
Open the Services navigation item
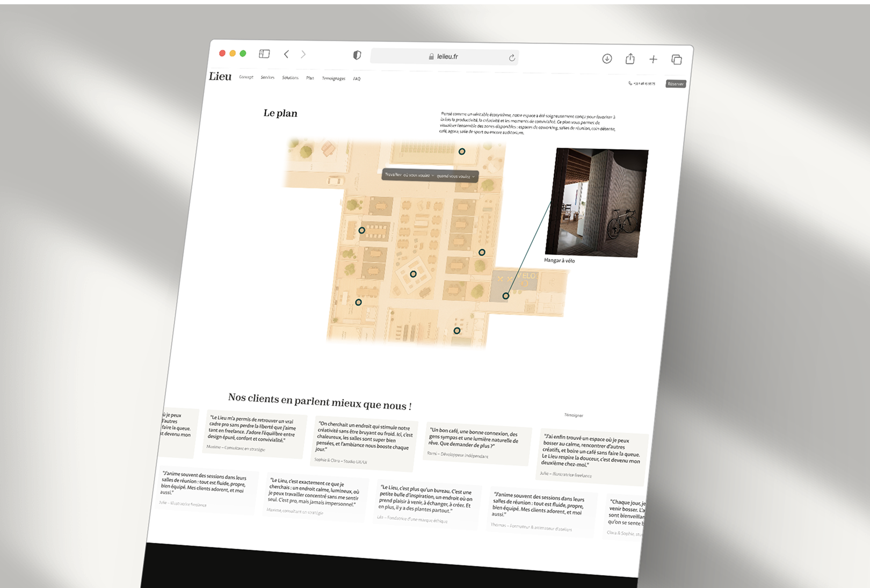point(267,77)
